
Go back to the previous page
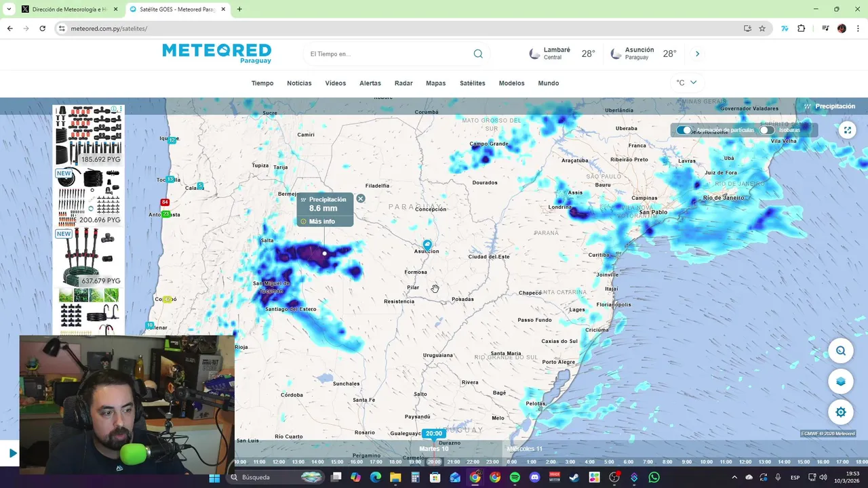9,28
